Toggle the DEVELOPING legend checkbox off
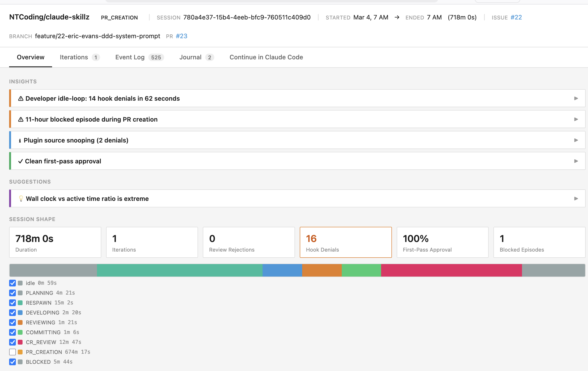588x371 pixels. pyautogui.click(x=12, y=313)
